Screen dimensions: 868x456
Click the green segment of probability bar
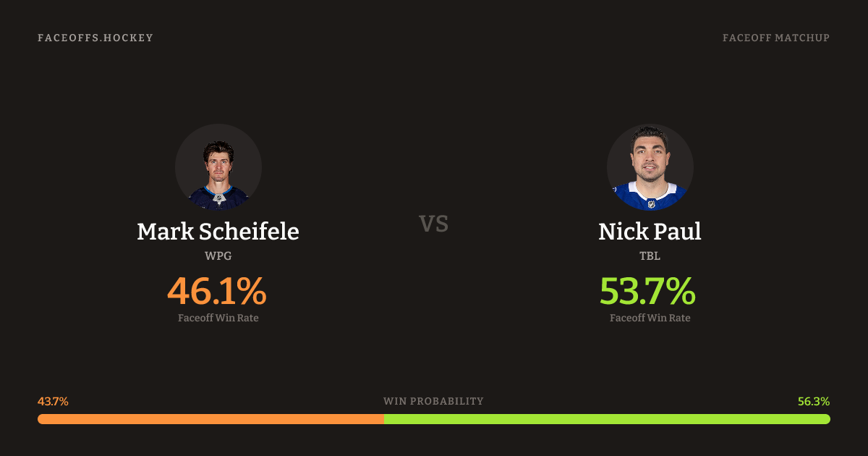[608, 419]
